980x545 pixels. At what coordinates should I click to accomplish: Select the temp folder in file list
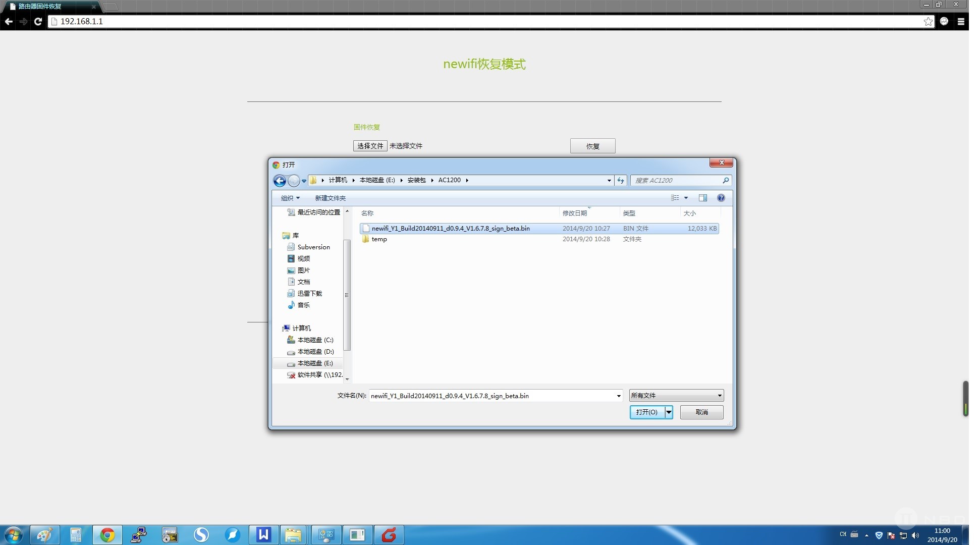[379, 239]
